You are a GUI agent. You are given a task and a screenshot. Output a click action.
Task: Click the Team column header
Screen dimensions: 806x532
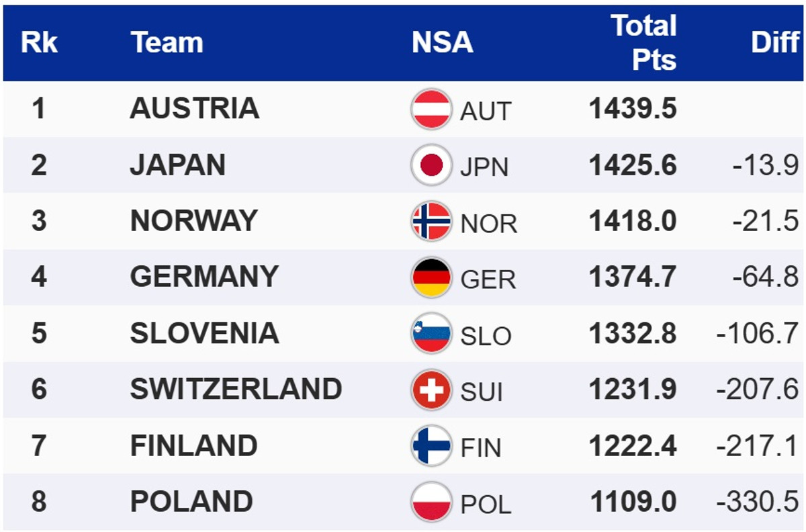[x=167, y=43]
